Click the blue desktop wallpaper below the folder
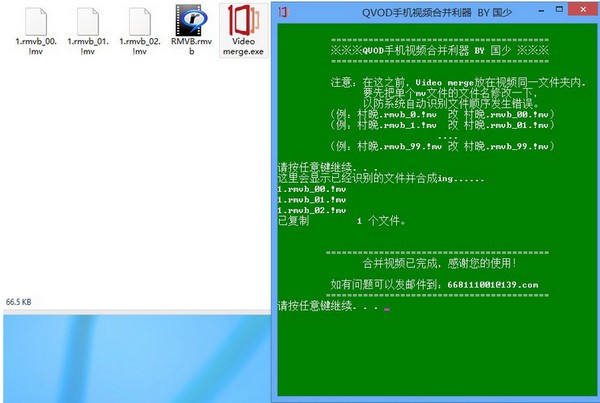600x403 pixels. [137, 358]
